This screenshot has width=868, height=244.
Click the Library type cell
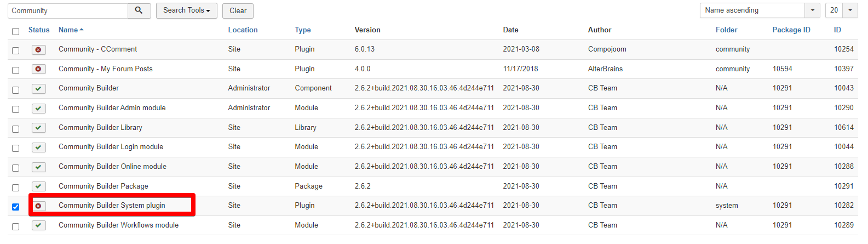click(306, 127)
